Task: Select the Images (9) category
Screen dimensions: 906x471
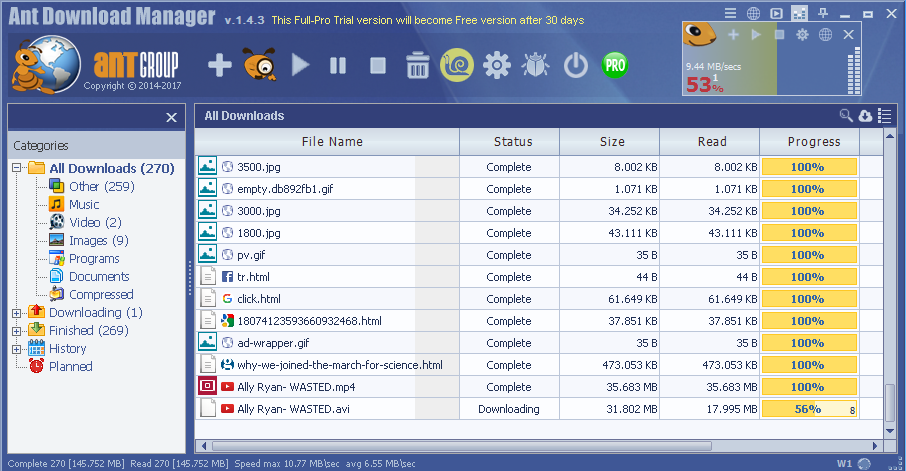Action: [x=98, y=240]
